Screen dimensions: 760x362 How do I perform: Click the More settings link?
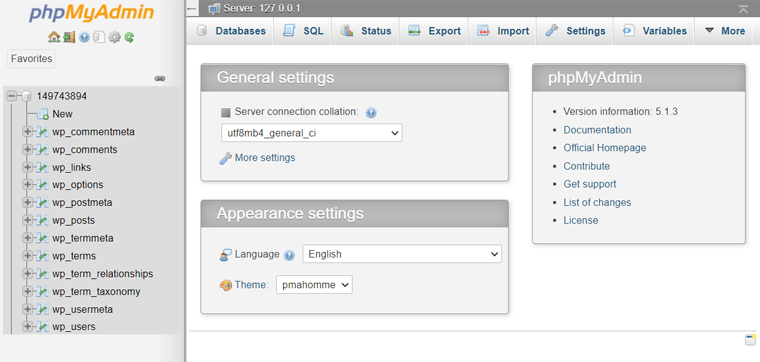(x=265, y=157)
